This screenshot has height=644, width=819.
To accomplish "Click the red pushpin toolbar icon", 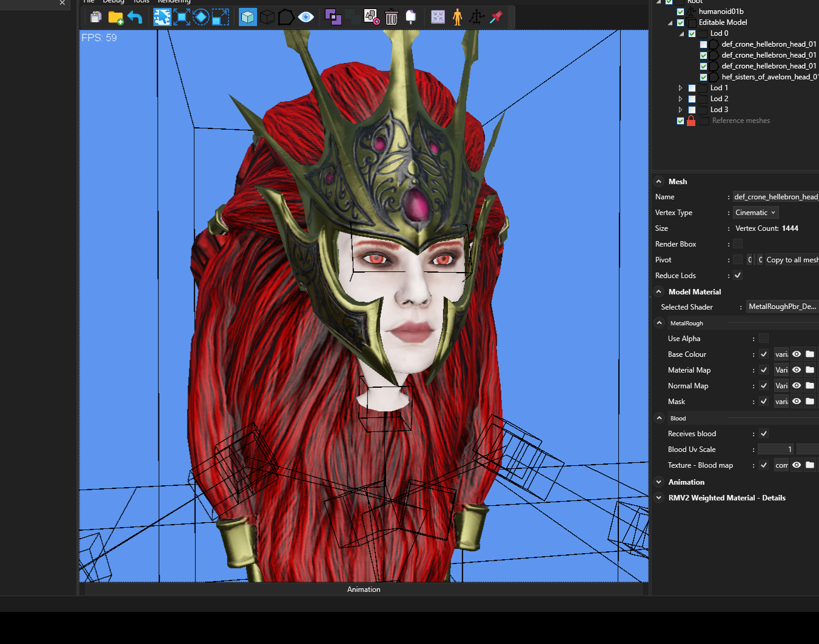I will pyautogui.click(x=496, y=17).
